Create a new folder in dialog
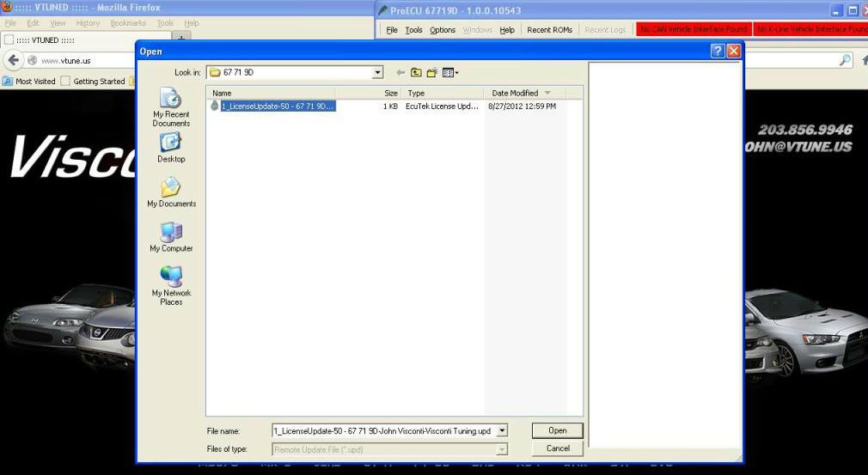This screenshot has height=475, width=868. (432, 73)
